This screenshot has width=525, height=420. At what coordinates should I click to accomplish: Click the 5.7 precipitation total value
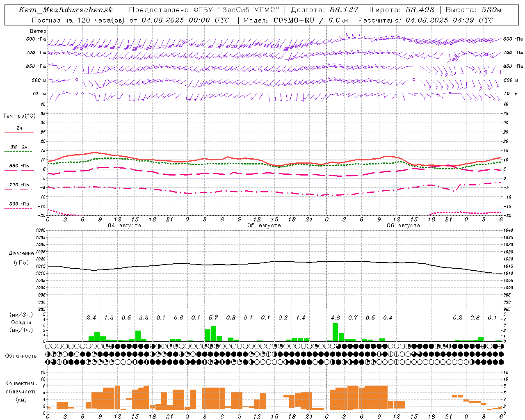coord(213,317)
